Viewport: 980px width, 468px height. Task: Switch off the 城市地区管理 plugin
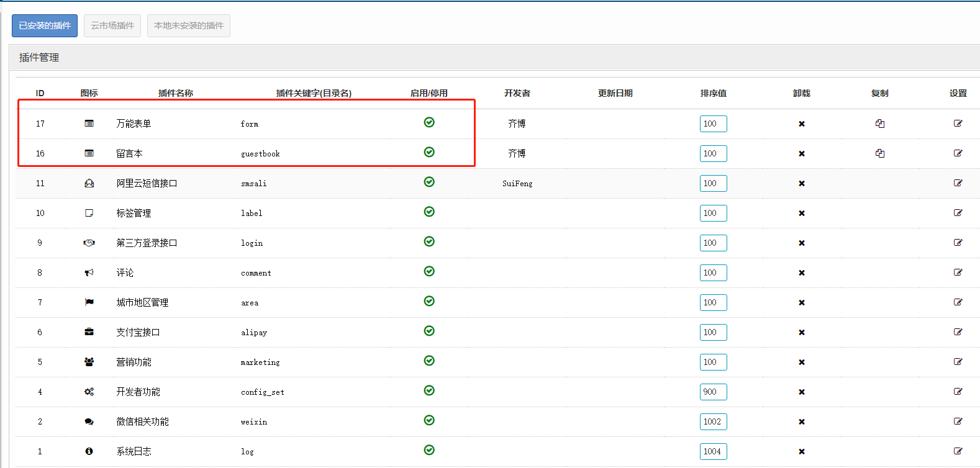429,301
